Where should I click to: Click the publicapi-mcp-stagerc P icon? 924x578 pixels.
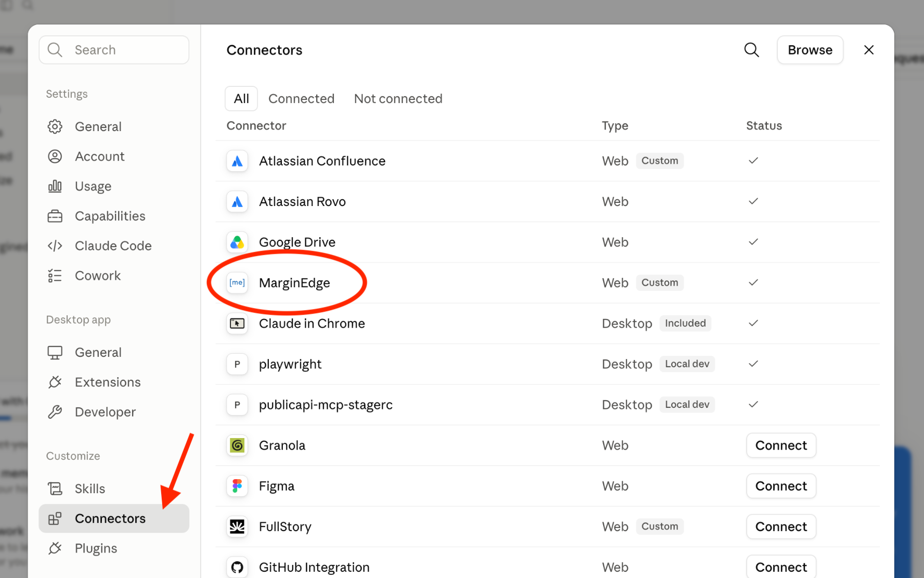[x=237, y=405]
